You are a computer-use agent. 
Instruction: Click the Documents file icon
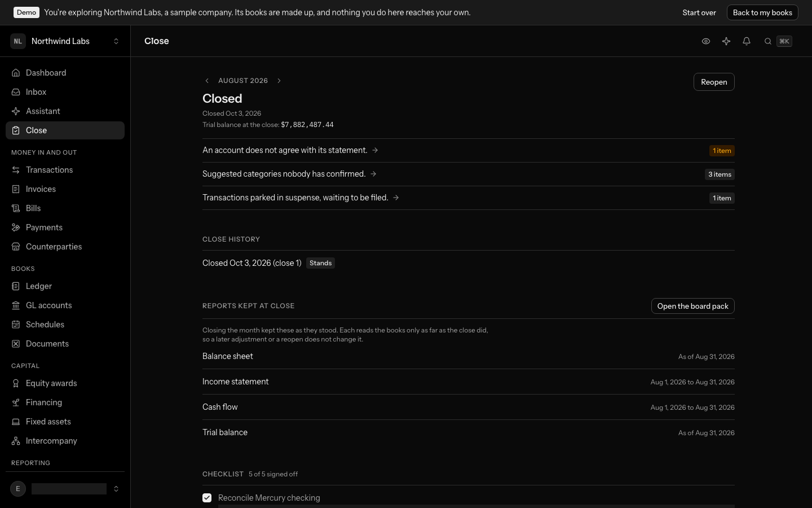[16, 344]
